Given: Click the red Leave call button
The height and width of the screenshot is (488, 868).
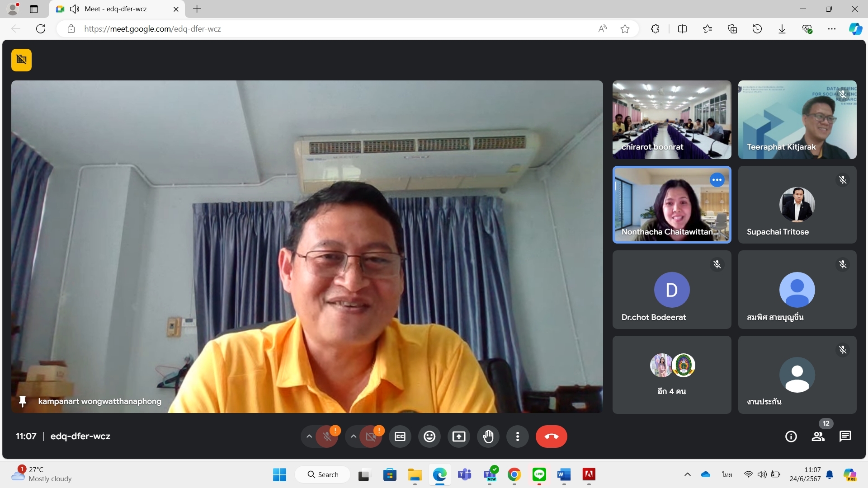Looking at the screenshot, I should click(x=551, y=436).
